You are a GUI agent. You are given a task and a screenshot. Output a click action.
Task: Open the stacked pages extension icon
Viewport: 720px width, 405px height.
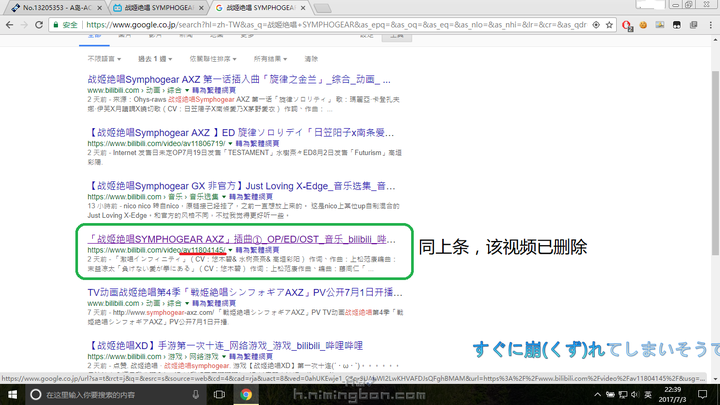[x=693, y=25]
